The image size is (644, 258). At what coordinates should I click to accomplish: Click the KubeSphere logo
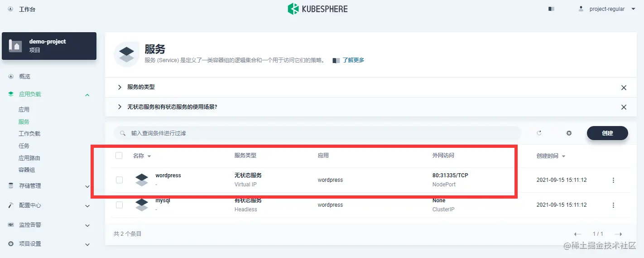(318, 9)
